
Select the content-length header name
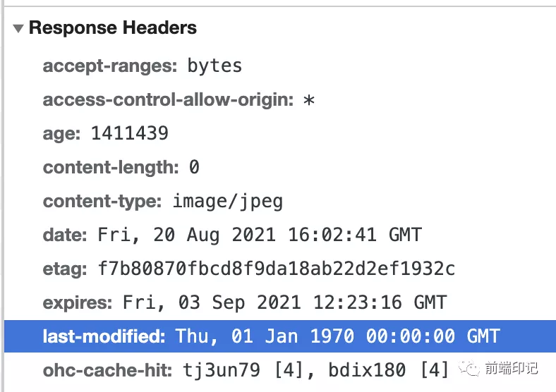tap(111, 167)
